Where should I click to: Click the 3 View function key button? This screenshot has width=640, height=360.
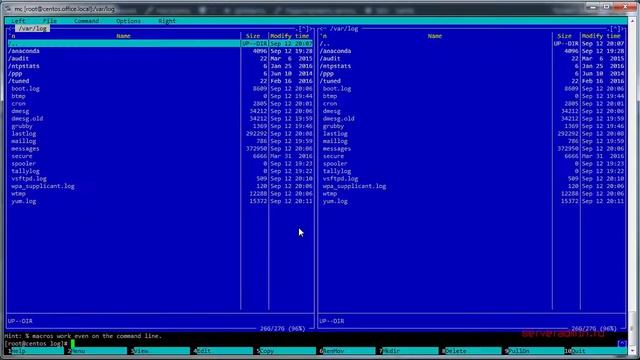pyautogui.click(x=160, y=351)
